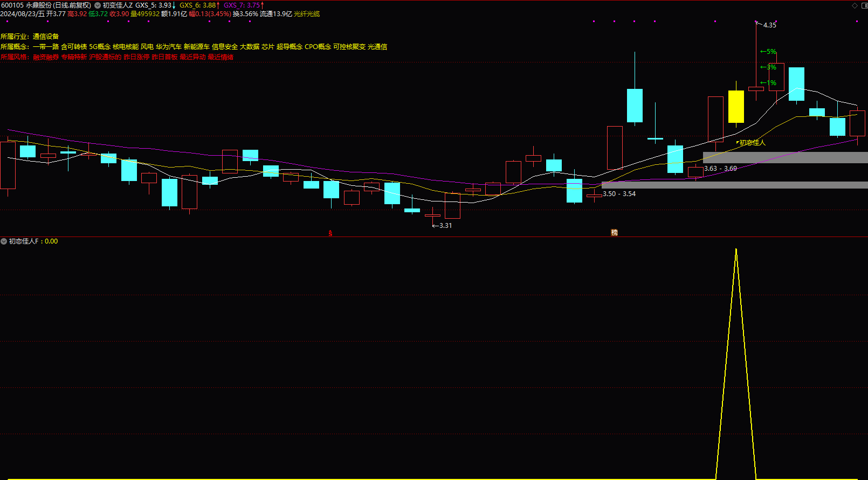Screen dimensions: 868x480
Task: Click the 3.50 - 3.54 range label
Action: (619, 194)
